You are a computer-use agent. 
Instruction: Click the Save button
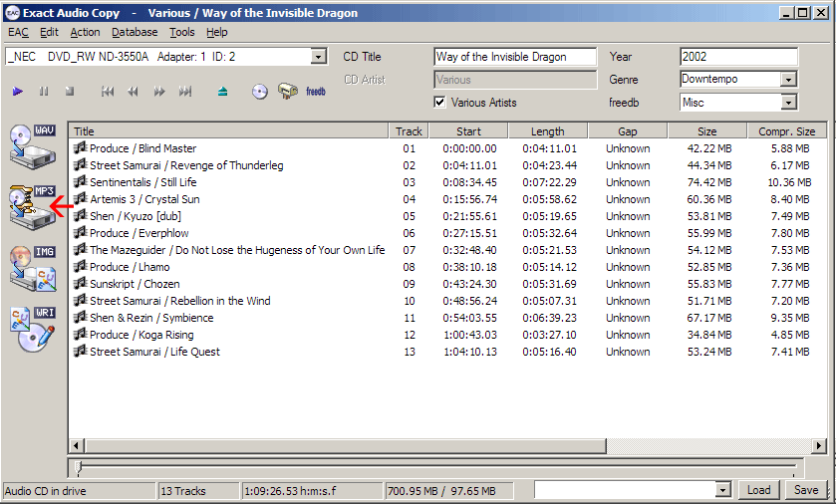point(806,490)
